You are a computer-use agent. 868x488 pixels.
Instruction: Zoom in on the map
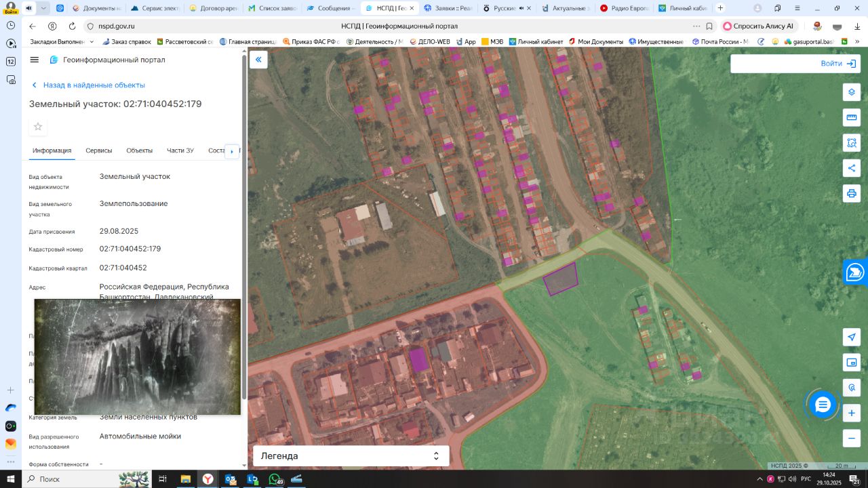pyautogui.click(x=852, y=413)
